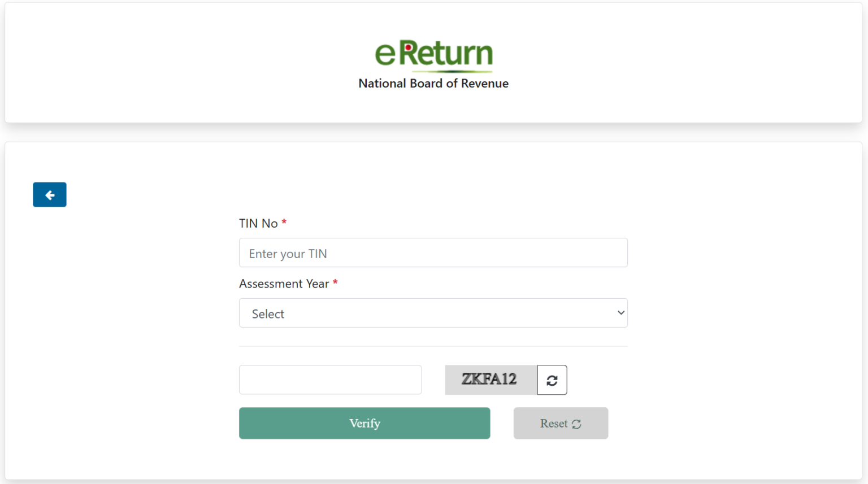The width and height of the screenshot is (868, 484).
Task: Click the circular arrows icon inside Reset button
Action: pos(576,423)
